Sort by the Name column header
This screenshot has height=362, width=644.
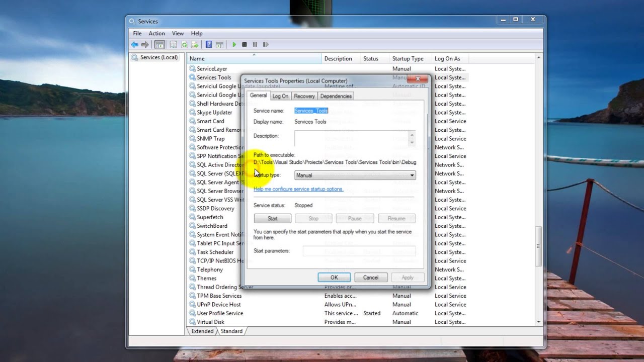(x=254, y=59)
